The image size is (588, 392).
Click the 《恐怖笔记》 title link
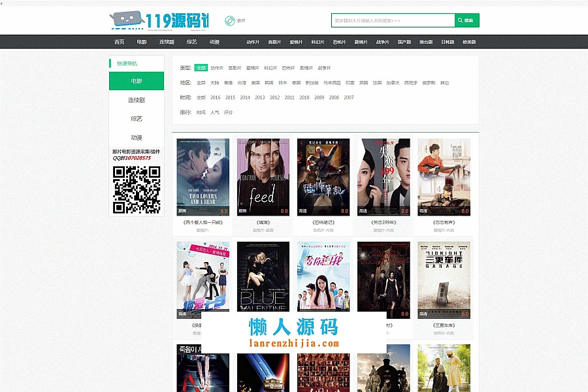(323, 222)
